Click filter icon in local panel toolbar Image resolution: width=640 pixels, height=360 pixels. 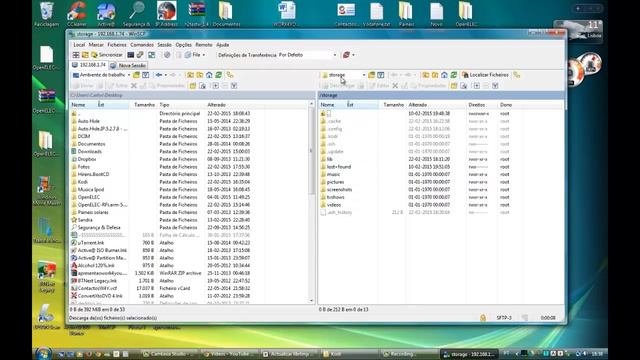146,75
